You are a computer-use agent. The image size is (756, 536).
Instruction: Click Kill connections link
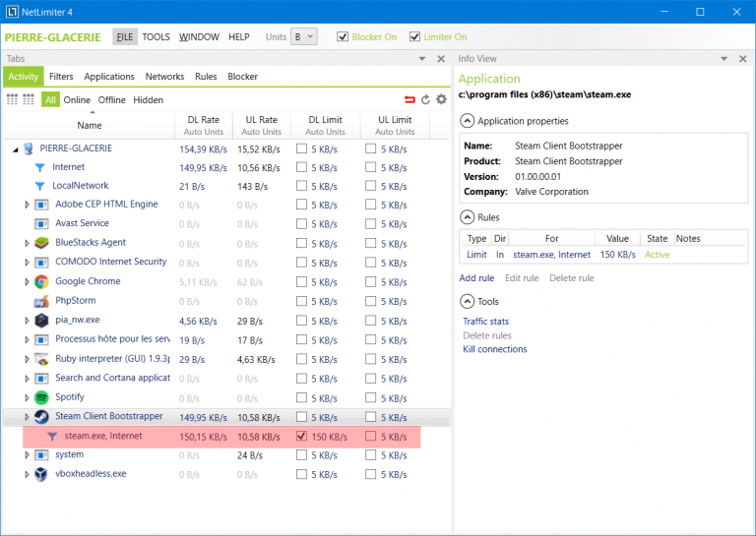point(495,349)
